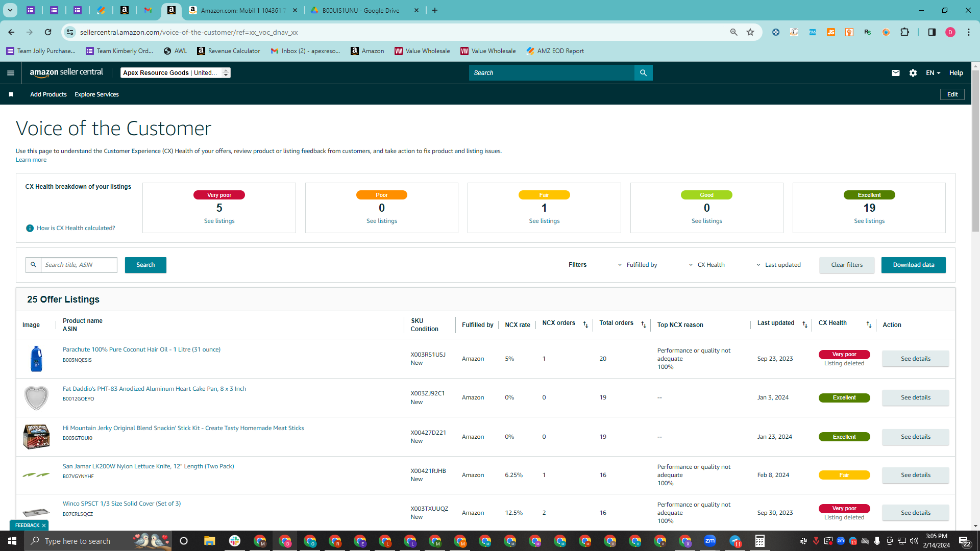Screen dimensions: 980x551
Task: Click the bookmark flag icon beside Add Products
Action: tap(11, 94)
